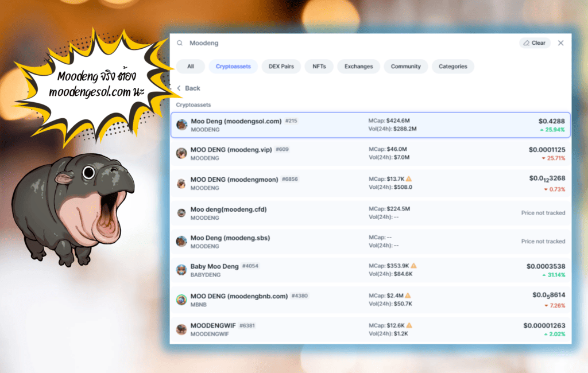Open the Community filter tab
588x373 pixels.
coord(405,67)
